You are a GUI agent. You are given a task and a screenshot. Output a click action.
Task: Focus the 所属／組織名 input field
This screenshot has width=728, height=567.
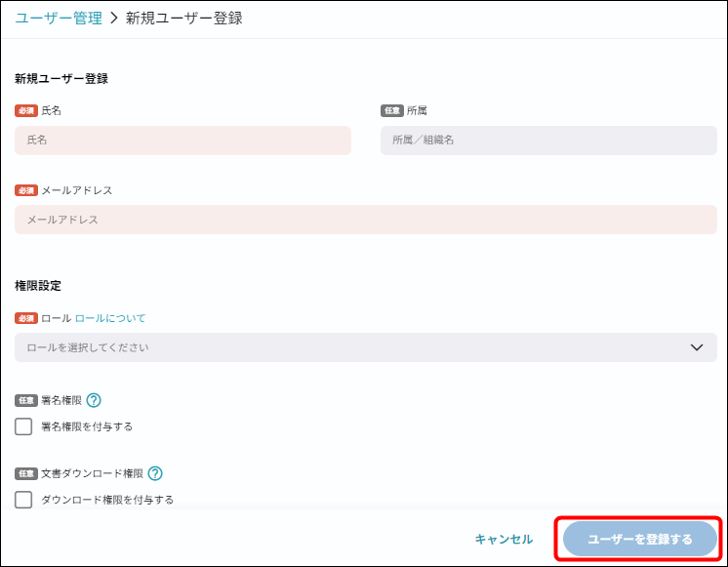coord(548,141)
